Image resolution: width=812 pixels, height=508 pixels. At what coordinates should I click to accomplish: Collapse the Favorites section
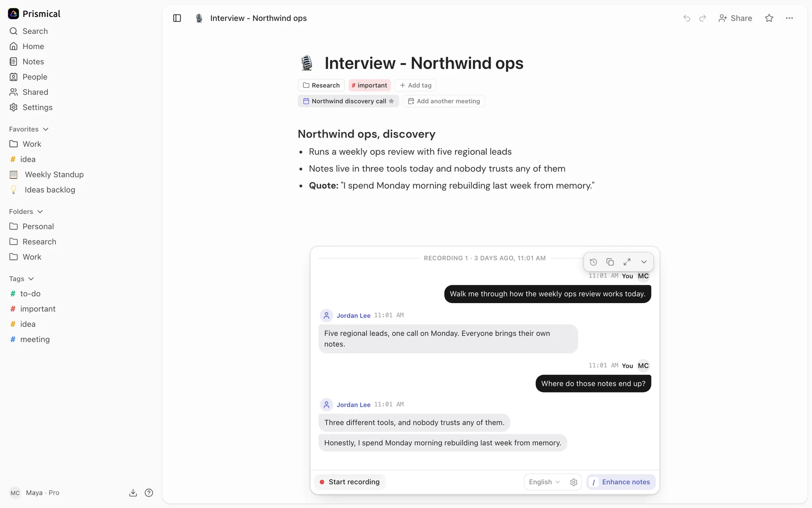point(29,129)
